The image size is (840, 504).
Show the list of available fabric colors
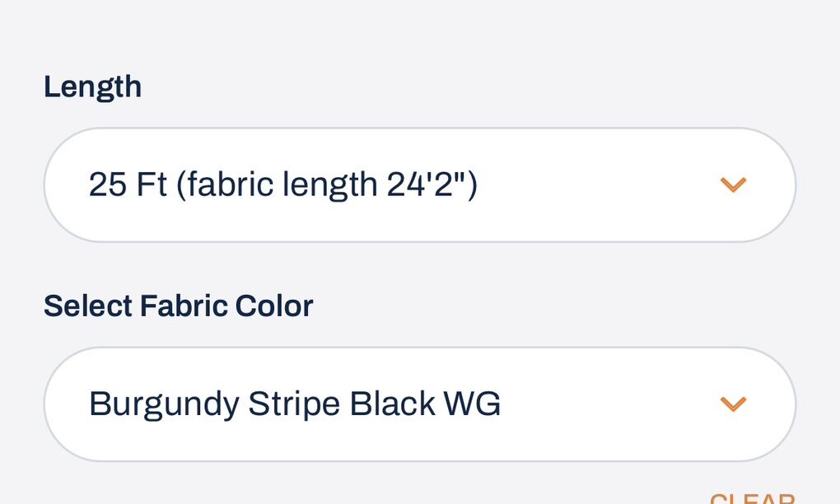click(x=419, y=404)
